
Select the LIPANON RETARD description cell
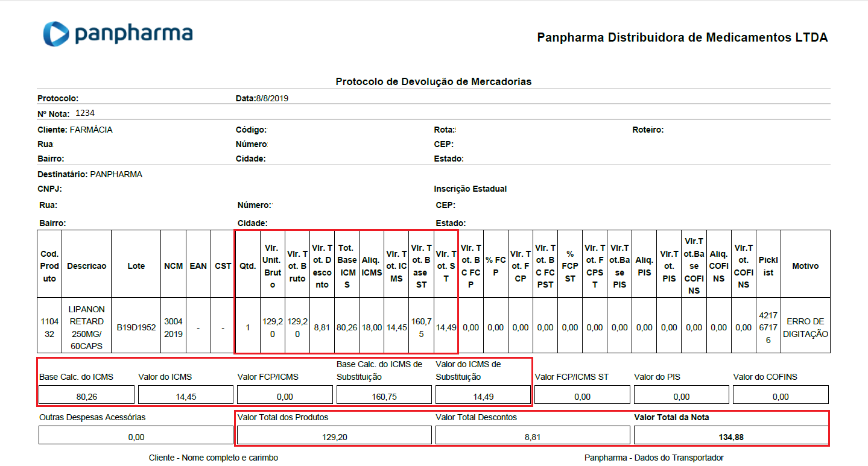[x=86, y=327]
